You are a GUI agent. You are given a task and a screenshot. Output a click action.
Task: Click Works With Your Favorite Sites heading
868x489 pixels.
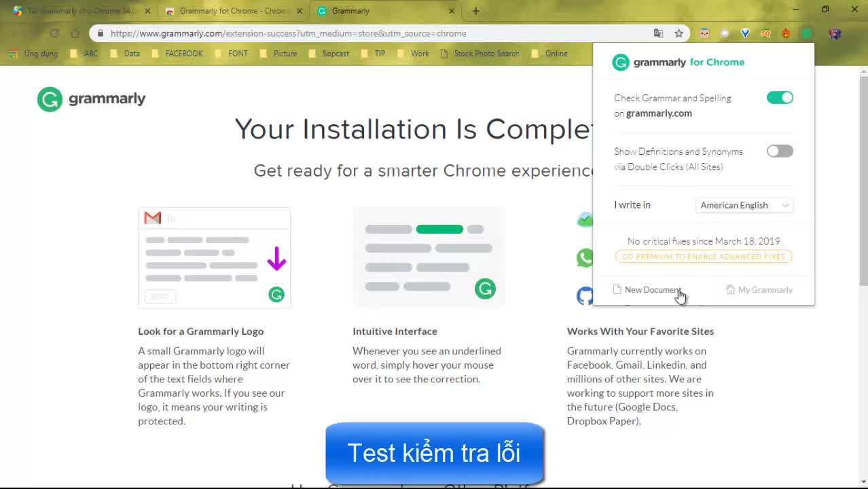(x=640, y=331)
